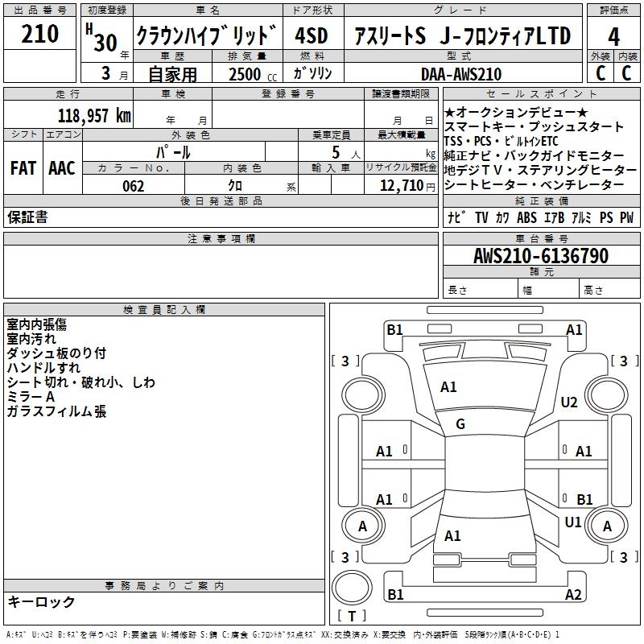
Task: Click the air conditioner code AAC
Action: pos(62,167)
